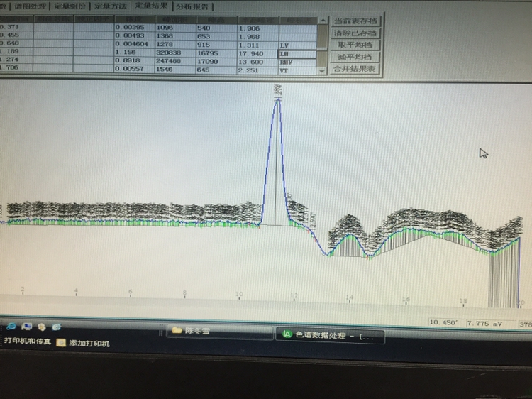The image size is (532, 399).
Task: Click the cell reading 0.00557
Action: [134, 69]
